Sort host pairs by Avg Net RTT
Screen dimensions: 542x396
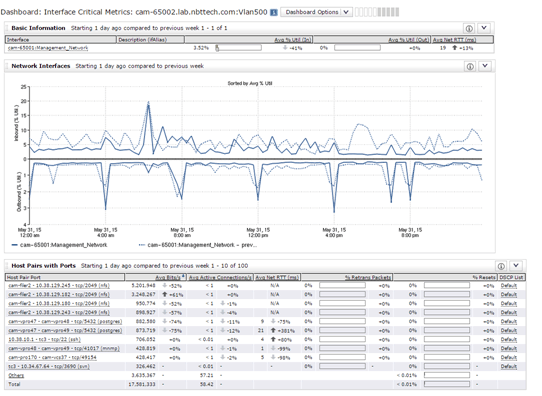(277, 277)
